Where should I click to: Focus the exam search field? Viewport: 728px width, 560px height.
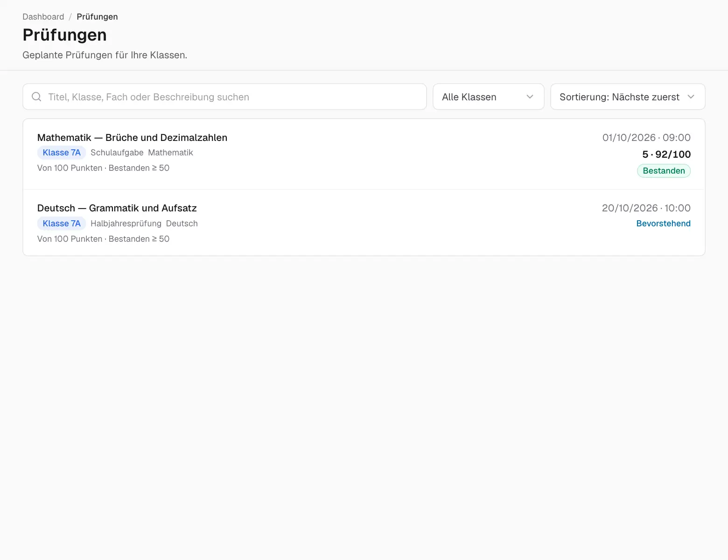point(224,97)
